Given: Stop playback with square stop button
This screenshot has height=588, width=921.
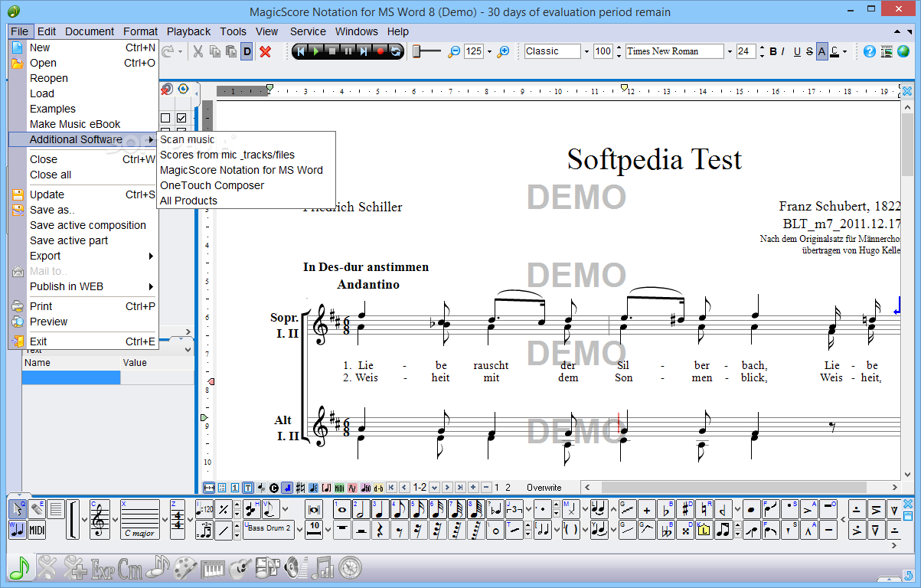Looking at the screenshot, I should pyautogui.click(x=331, y=51).
